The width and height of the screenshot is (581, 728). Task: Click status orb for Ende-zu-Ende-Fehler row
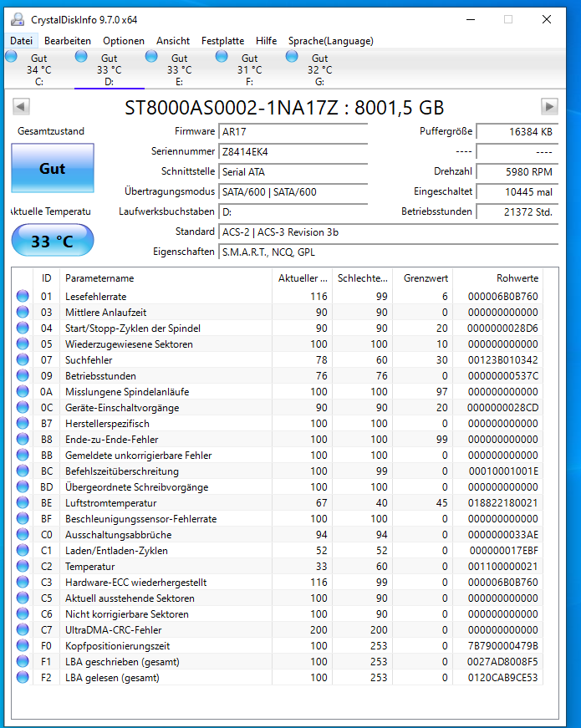click(x=23, y=439)
